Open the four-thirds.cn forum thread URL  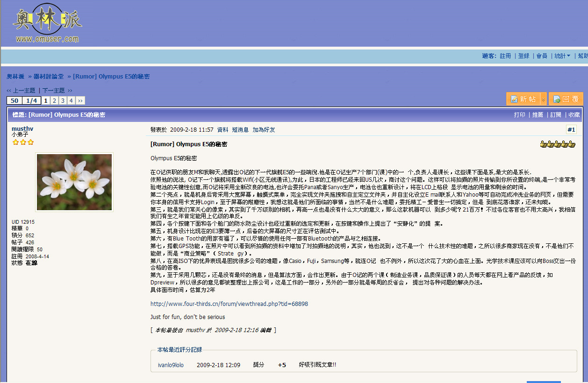[x=229, y=304]
